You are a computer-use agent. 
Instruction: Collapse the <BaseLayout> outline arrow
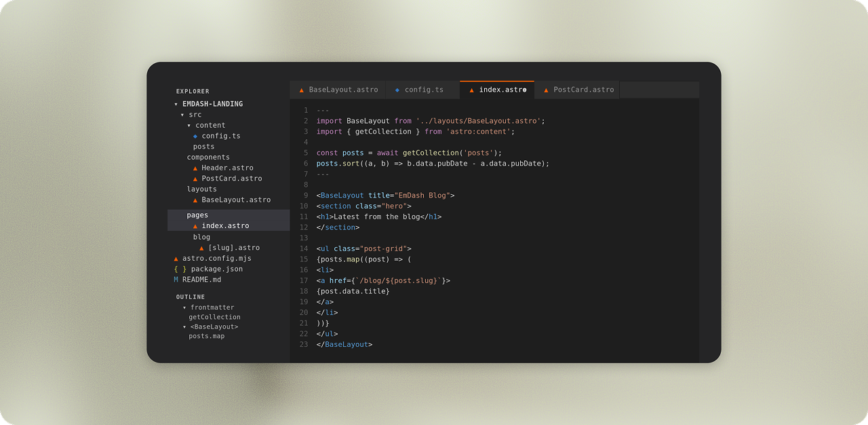184,327
